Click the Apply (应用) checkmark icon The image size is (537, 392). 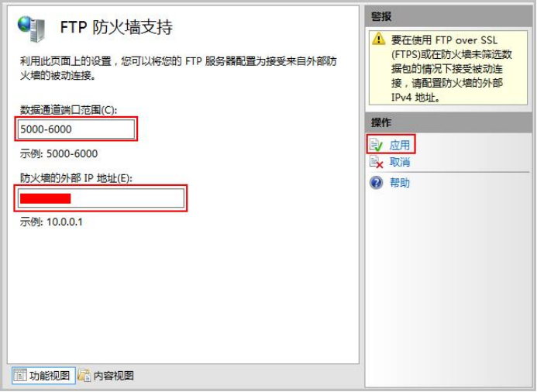(377, 145)
